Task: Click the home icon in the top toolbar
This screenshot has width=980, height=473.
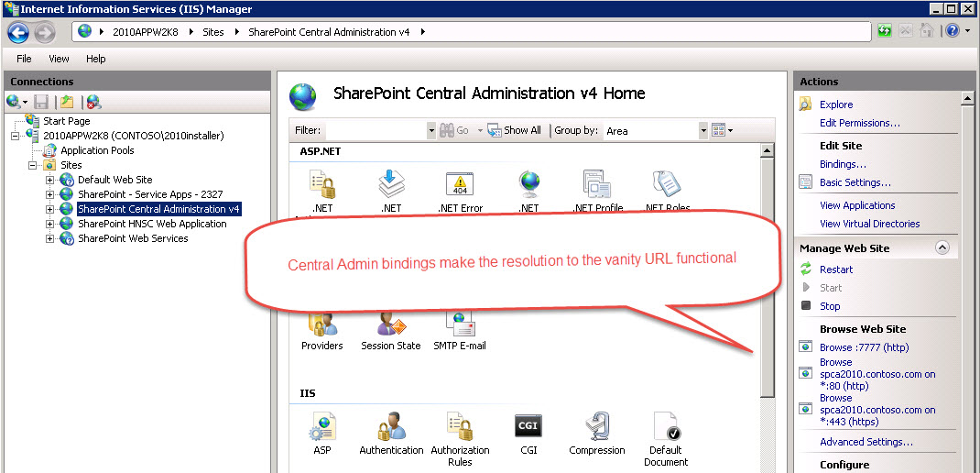Action: 927,30
